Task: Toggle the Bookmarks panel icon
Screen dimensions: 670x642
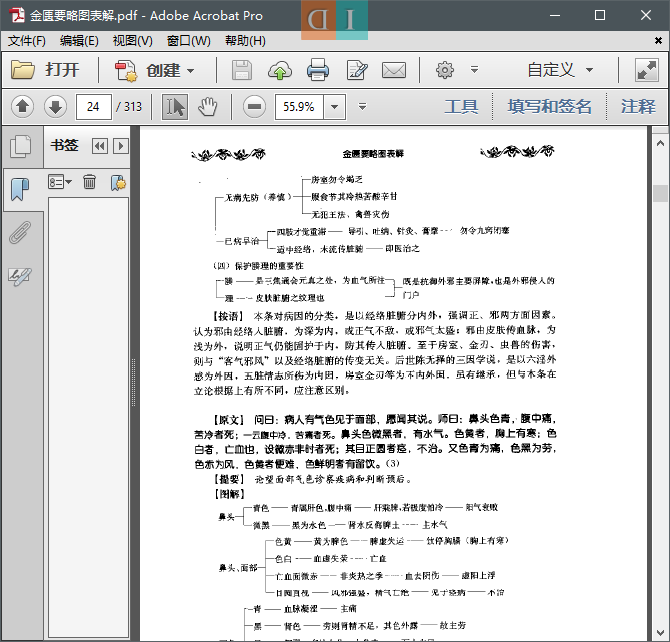Action: pyautogui.click(x=20, y=189)
